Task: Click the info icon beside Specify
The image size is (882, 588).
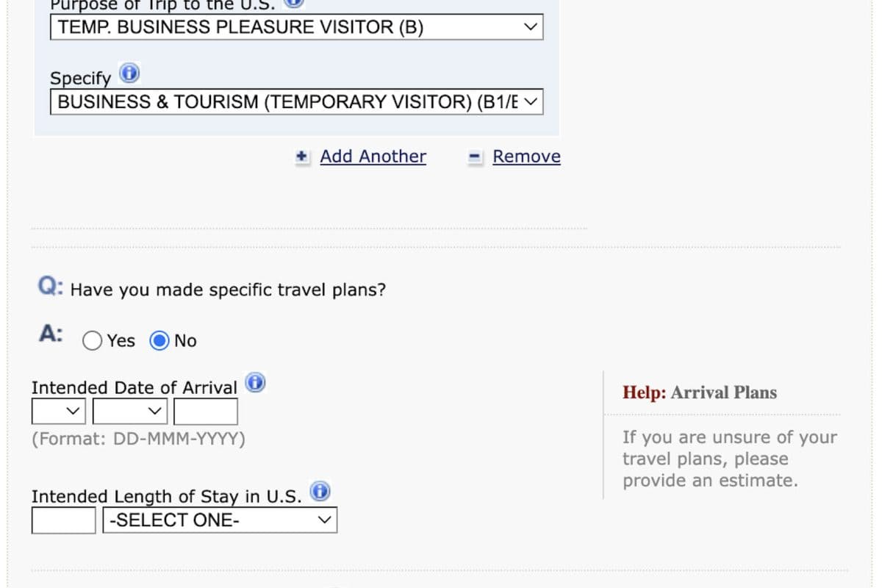Action: (129, 73)
